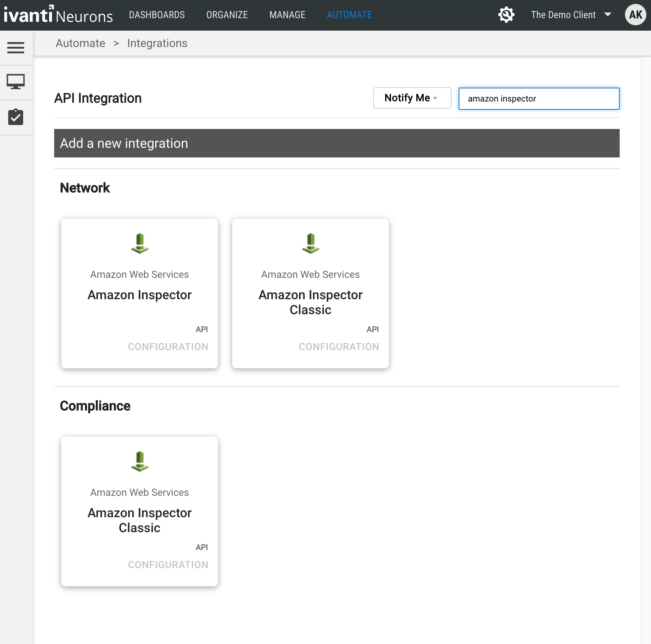Viewport: 651px width, 644px height.
Task: Switch to the AUTOMATE menu item
Action: click(x=349, y=15)
